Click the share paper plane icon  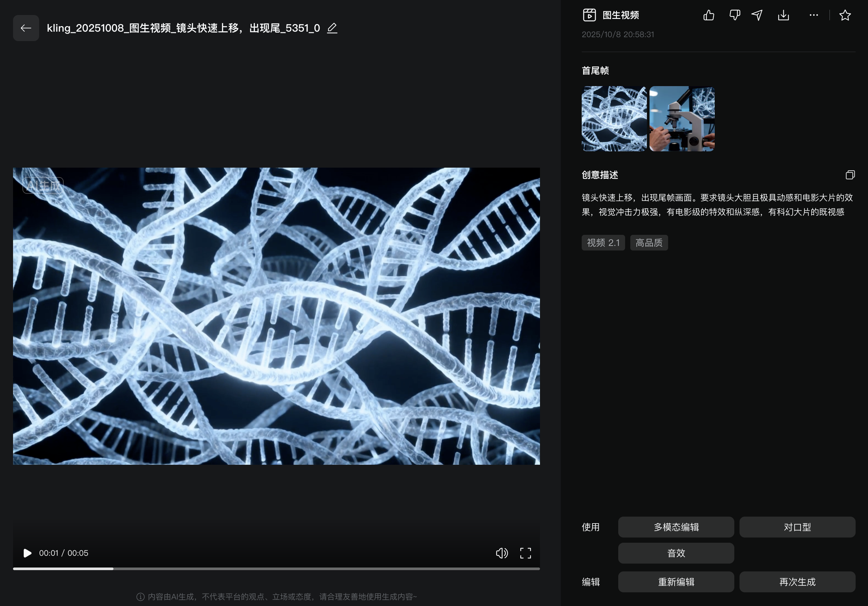click(757, 15)
